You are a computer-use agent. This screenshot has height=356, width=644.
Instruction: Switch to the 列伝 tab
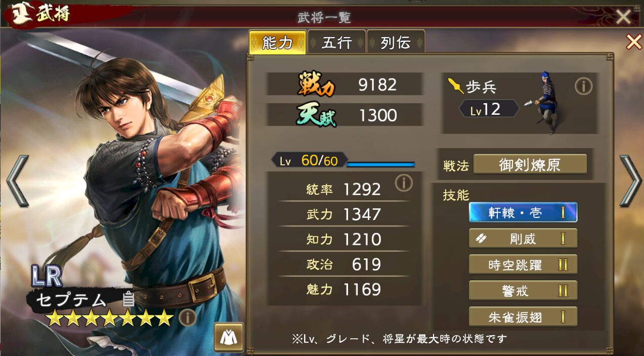coord(396,43)
